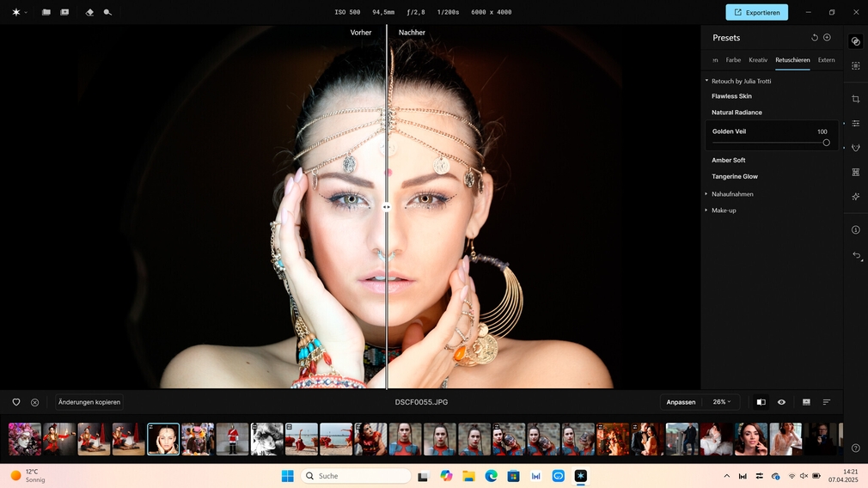Open the adjustment sliders panel icon
The height and width of the screenshot is (488, 868).
coord(855,124)
